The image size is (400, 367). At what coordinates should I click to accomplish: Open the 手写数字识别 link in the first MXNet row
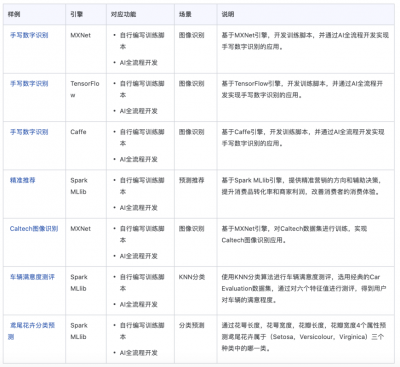click(x=29, y=35)
